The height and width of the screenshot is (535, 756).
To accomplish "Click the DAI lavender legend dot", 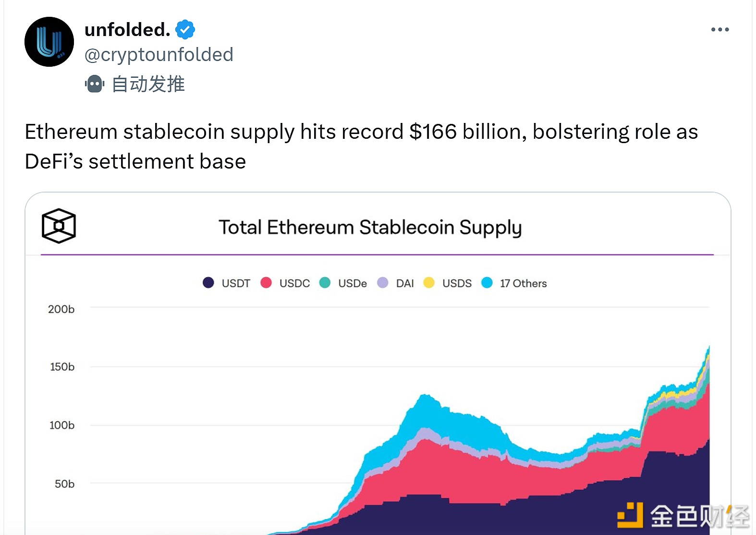I will (383, 283).
